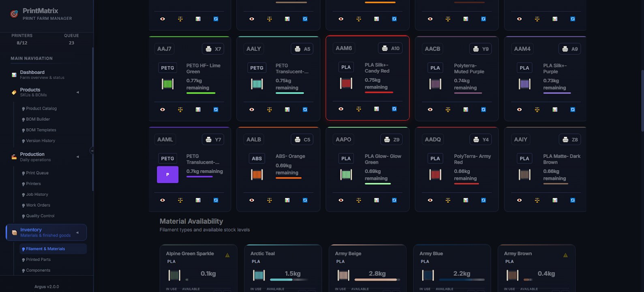
Task: Collapse the Inventory navigation section
Action: click(77, 232)
